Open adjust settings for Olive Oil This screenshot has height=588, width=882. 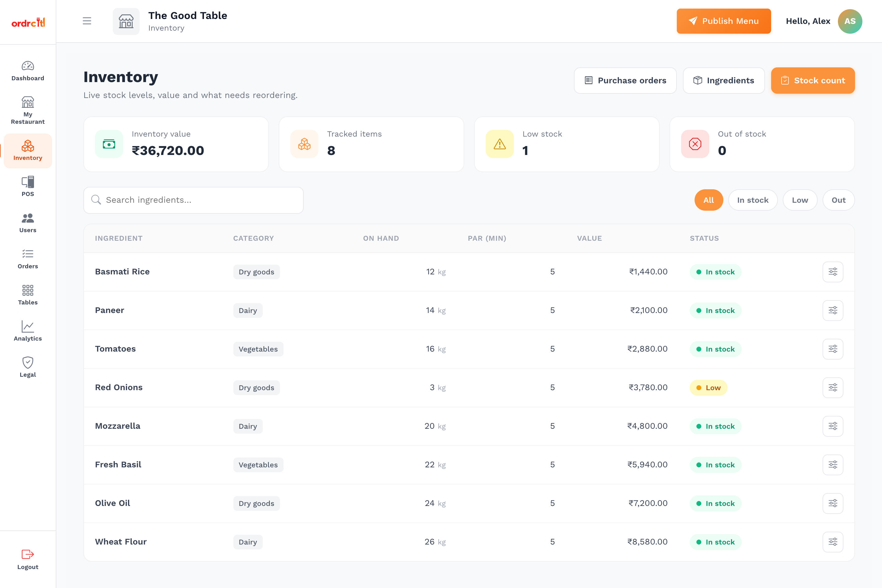[x=832, y=503]
